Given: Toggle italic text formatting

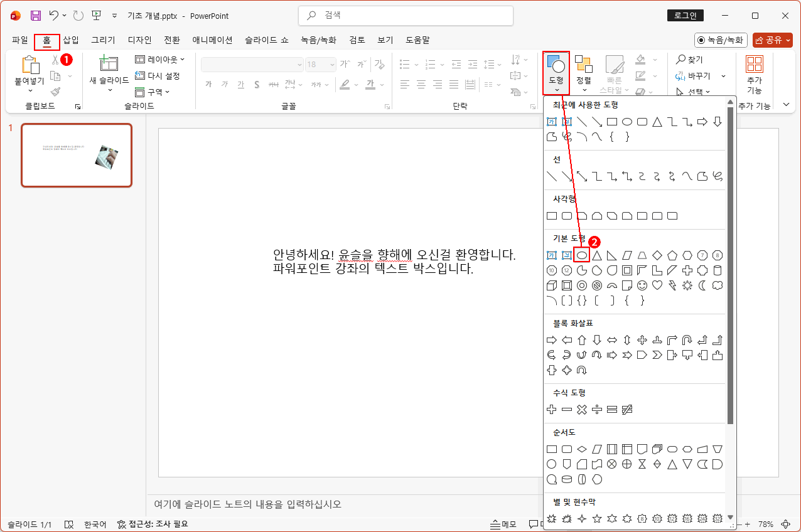Looking at the screenshot, I should (x=225, y=84).
